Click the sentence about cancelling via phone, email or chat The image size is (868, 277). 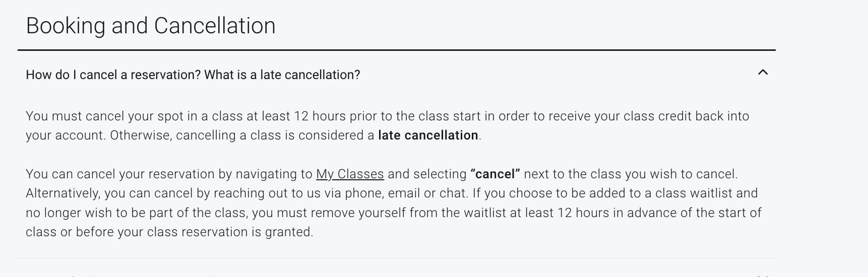(247, 193)
